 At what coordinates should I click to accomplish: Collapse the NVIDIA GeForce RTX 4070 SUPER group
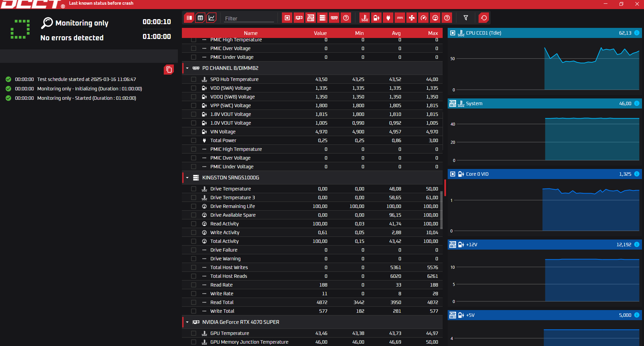(x=187, y=322)
